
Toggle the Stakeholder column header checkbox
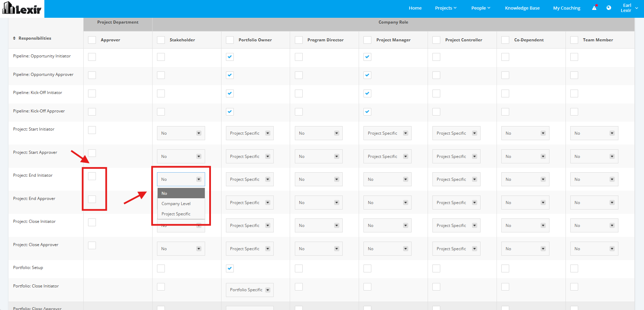161,40
